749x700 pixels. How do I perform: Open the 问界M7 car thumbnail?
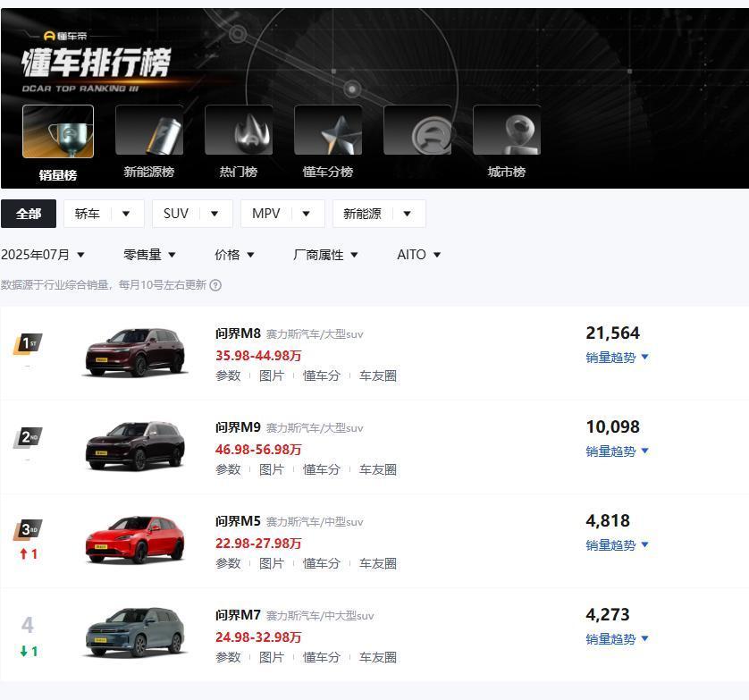pyautogui.click(x=135, y=634)
